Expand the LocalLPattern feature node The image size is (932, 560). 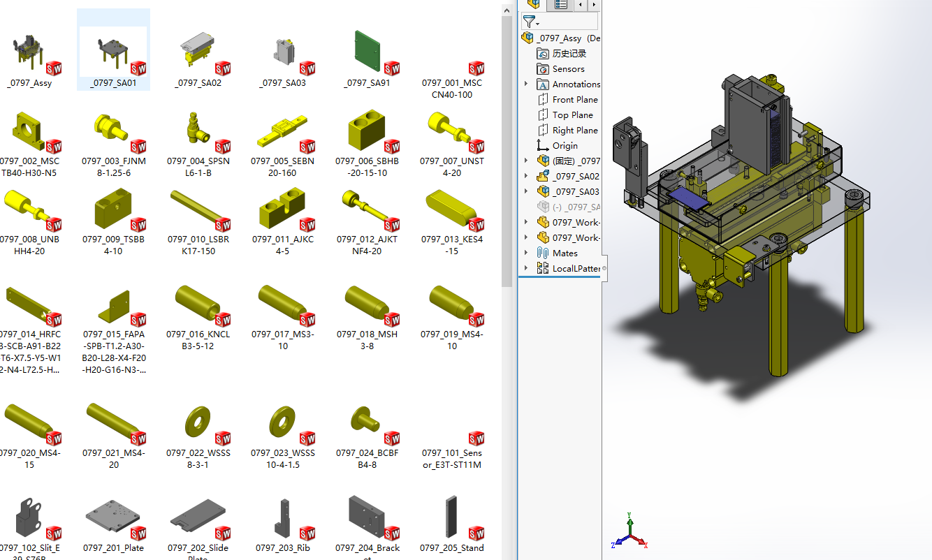point(526,268)
